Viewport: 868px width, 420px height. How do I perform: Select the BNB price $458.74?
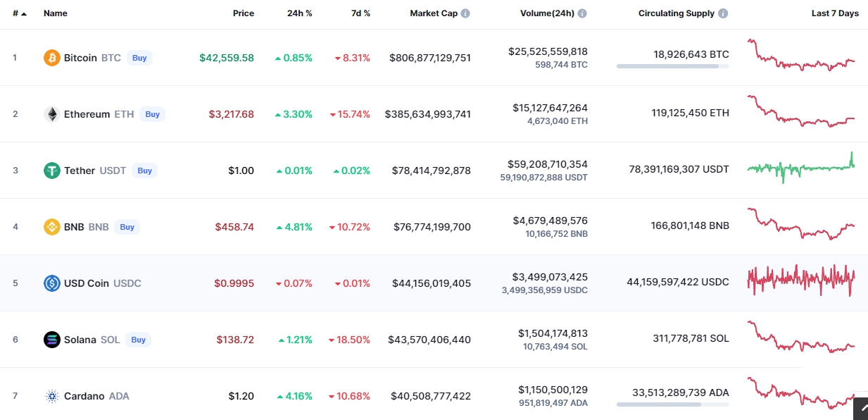(x=235, y=227)
